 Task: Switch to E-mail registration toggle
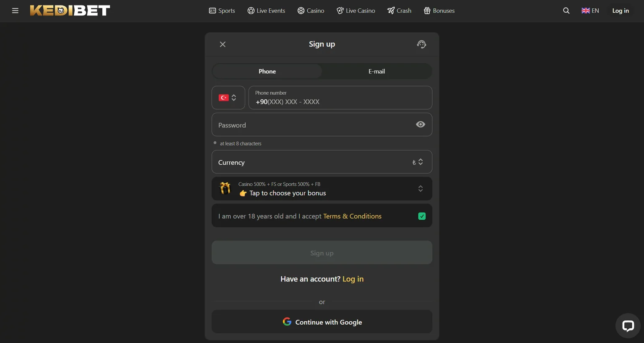[x=377, y=71]
